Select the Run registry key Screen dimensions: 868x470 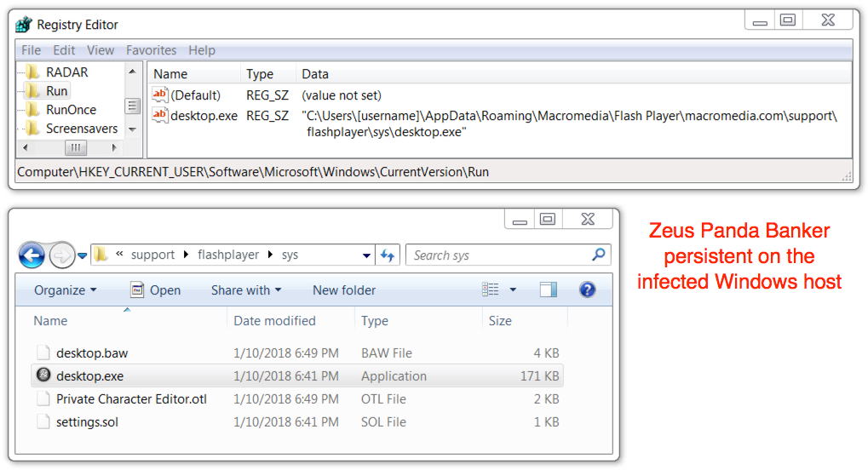coord(56,91)
